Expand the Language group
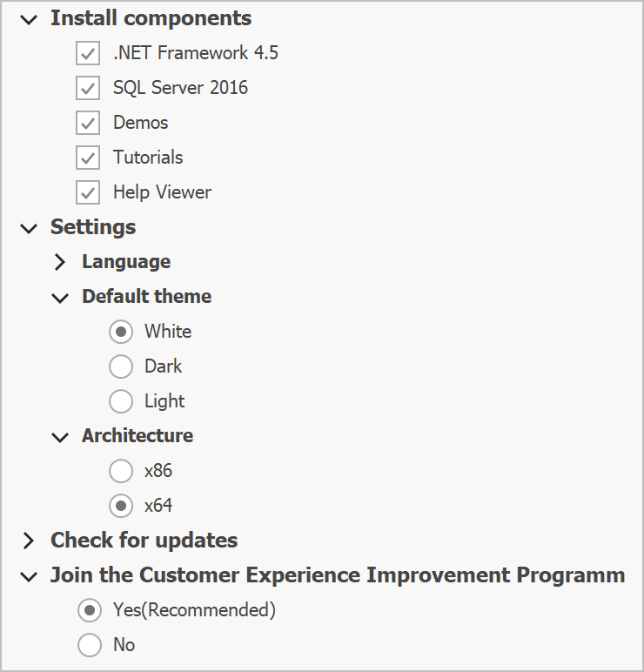The image size is (644, 672). (x=60, y=262)
